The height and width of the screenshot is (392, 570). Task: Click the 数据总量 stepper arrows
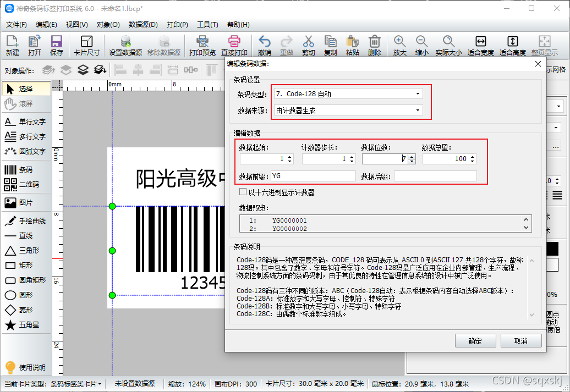click(x=472, y=159)
